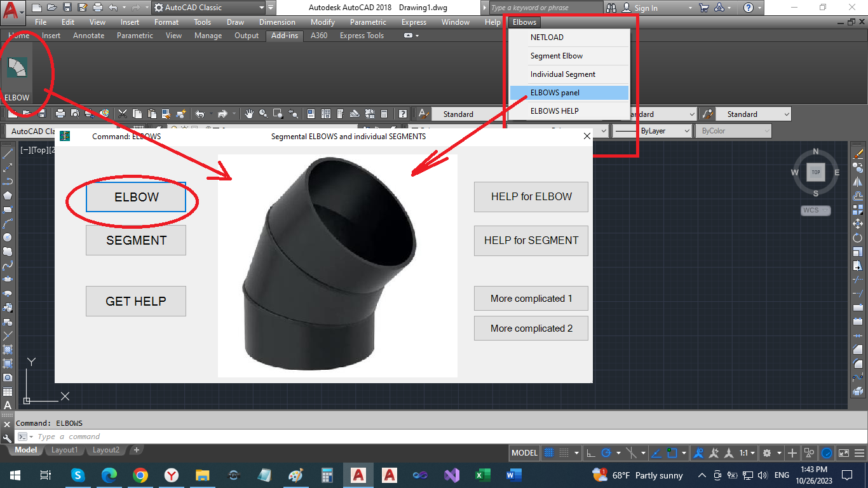The width and height of the screenshot is (868, 488).
Task: Click the Save icon in quick access toolbar
Action: [68, 8]
